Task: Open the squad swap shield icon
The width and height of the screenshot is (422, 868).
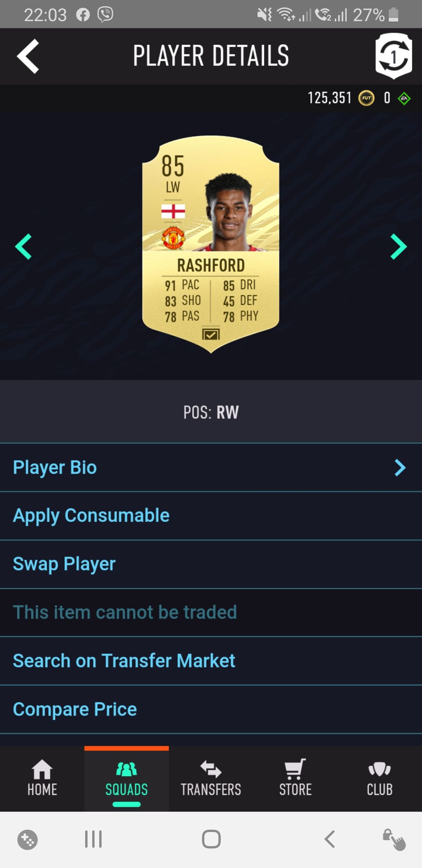Action: click(x=393, y=56)
